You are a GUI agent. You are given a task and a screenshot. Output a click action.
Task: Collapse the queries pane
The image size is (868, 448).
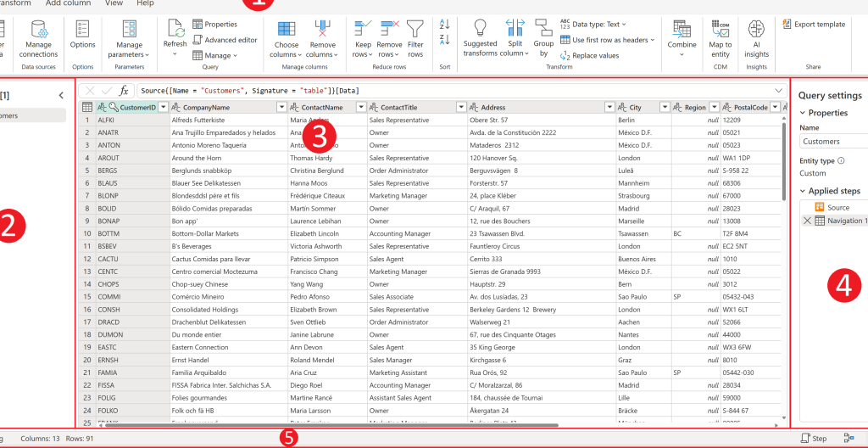tap(61, 95)
